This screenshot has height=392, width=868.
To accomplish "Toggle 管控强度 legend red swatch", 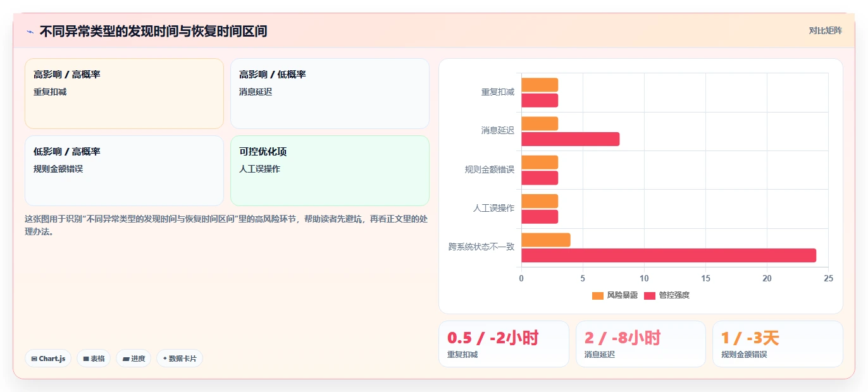I will 650,296.
